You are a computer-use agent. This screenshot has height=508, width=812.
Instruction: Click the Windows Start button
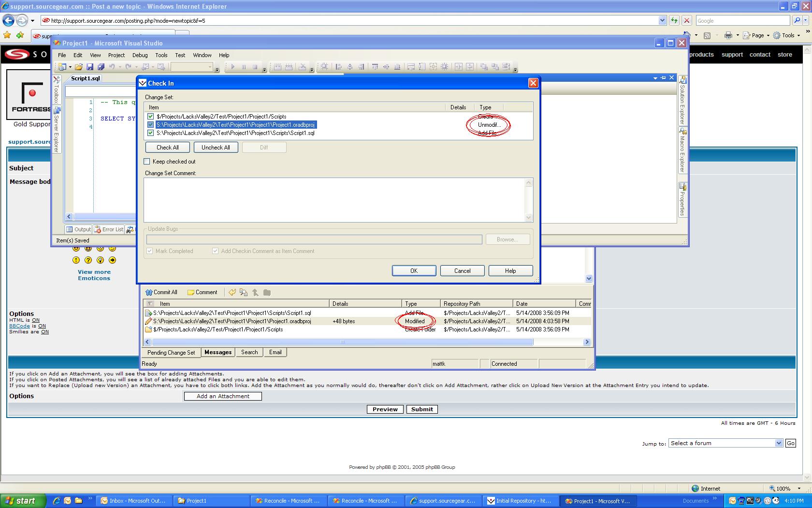click(23, 501)
